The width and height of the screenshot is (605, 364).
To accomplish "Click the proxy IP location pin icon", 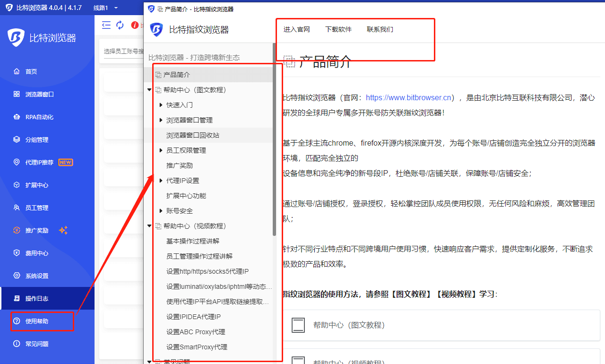I will (17, 162).
